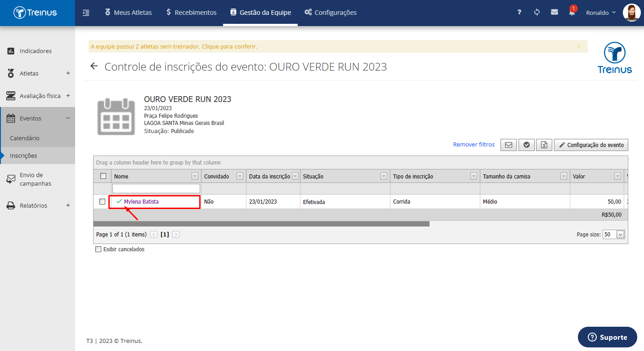Click the next page arrow
The image size is (644, 351).
tap(176, 234)
